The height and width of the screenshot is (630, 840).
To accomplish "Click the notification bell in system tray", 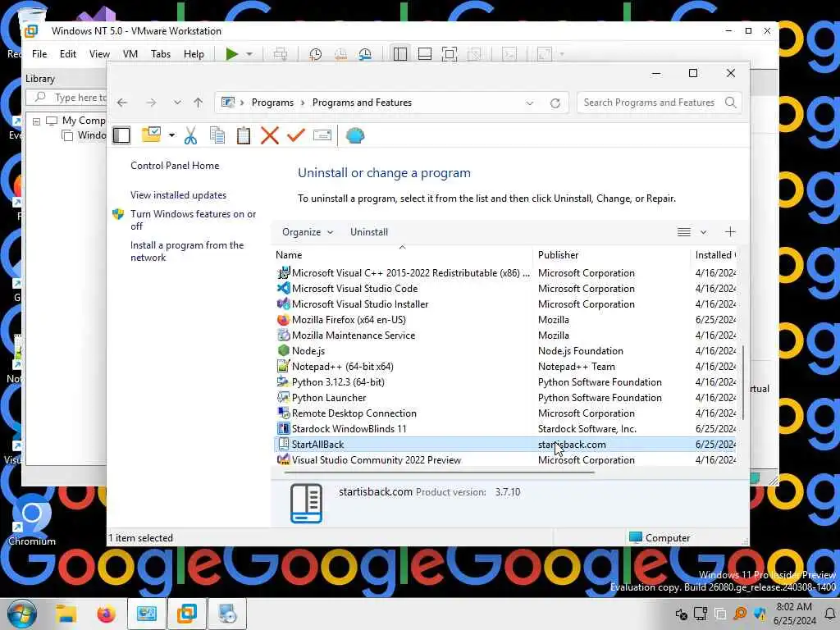I will point(830,614).
